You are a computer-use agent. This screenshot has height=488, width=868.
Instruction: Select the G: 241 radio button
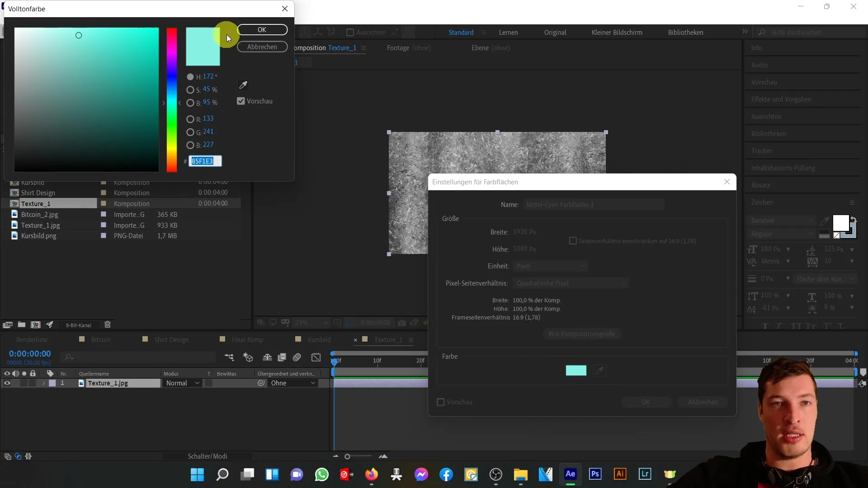(190, 132)
